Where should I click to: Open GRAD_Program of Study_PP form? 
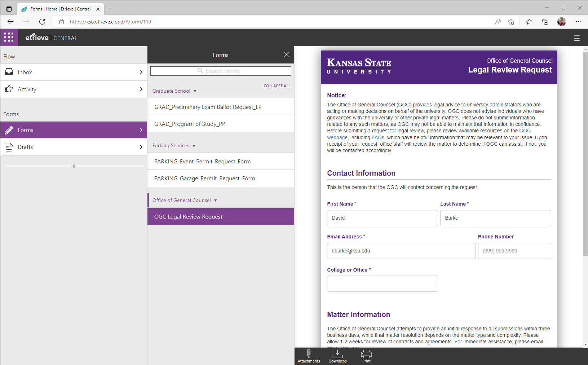click(221, 124)
